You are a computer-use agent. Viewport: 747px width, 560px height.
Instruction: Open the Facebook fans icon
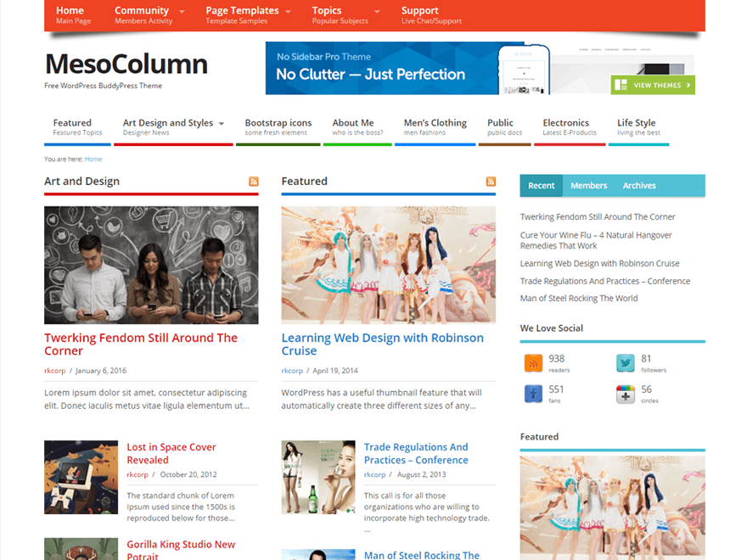(533, 394)
